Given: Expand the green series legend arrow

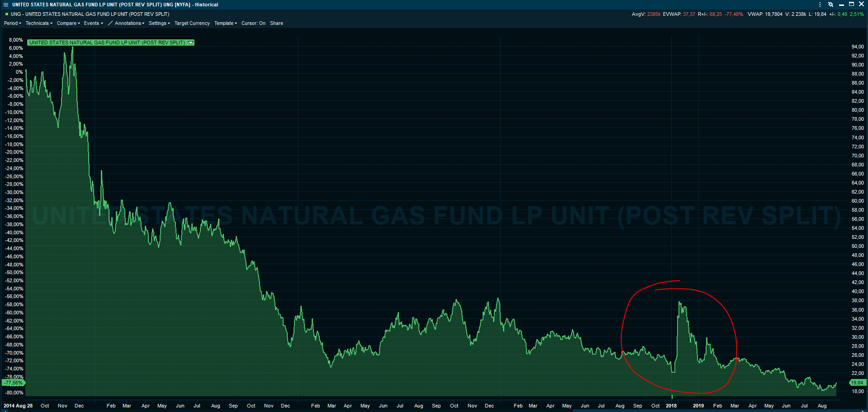Looking at the screenshot, I should (x=190, y=43).
